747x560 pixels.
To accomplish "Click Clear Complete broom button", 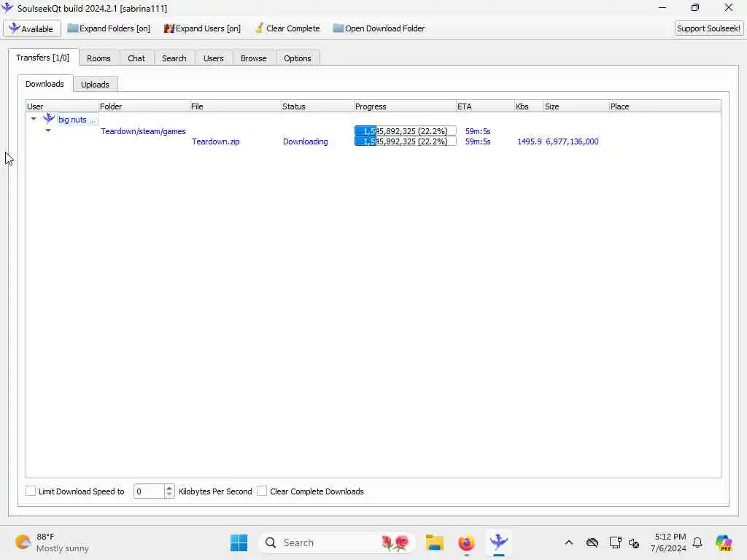I will pos(287,28).
